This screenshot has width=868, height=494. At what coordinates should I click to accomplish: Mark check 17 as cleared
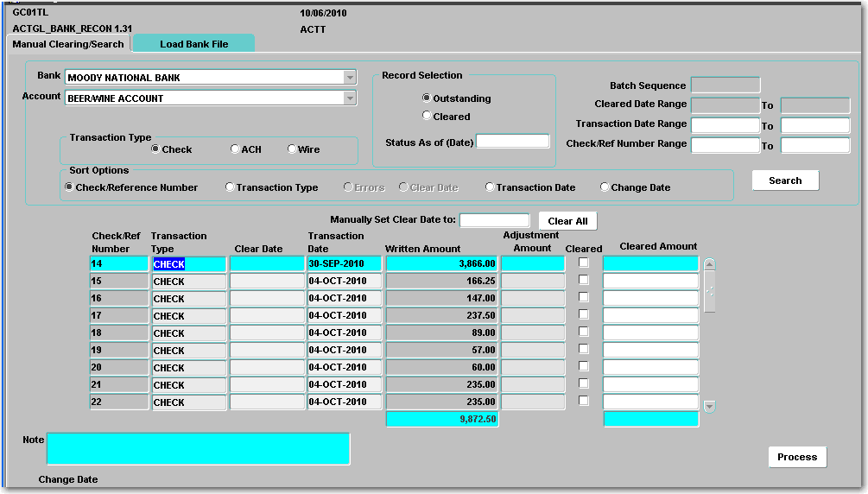(x=584, y=314)
